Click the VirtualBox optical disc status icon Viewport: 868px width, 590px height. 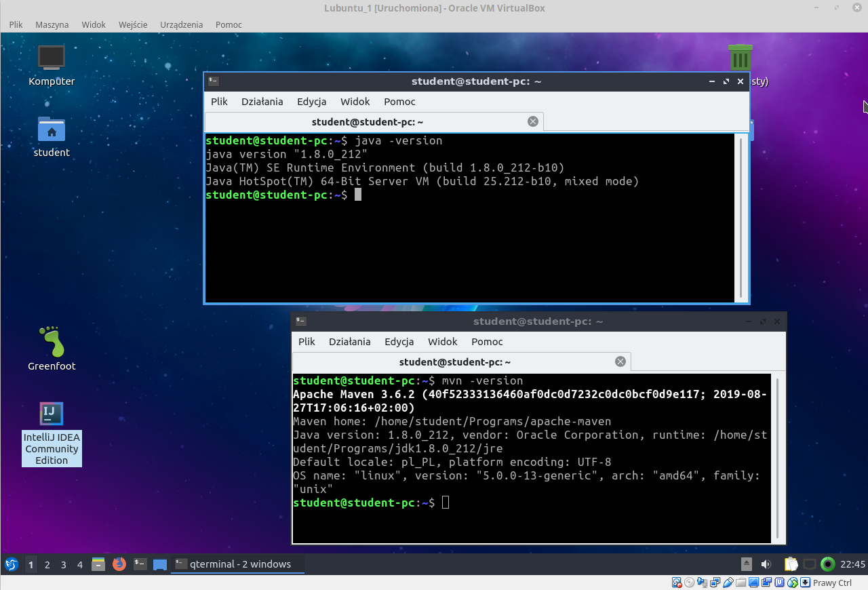click(x=689, y=583)
